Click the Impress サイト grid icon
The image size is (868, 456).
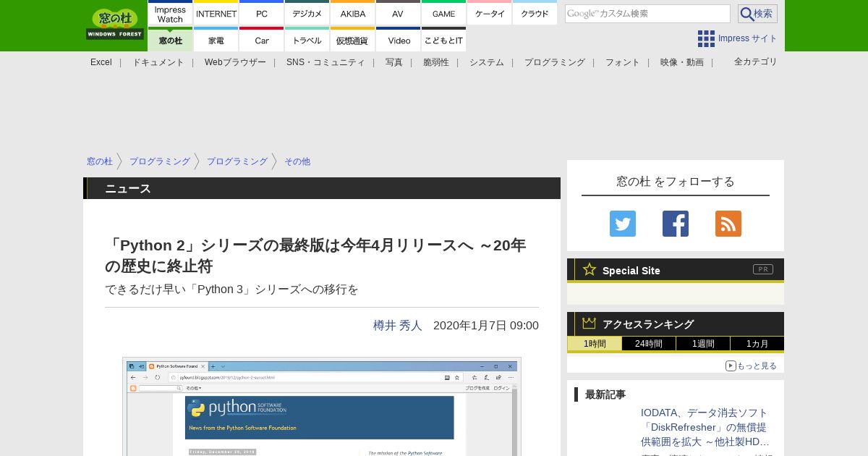click(706, 38)
